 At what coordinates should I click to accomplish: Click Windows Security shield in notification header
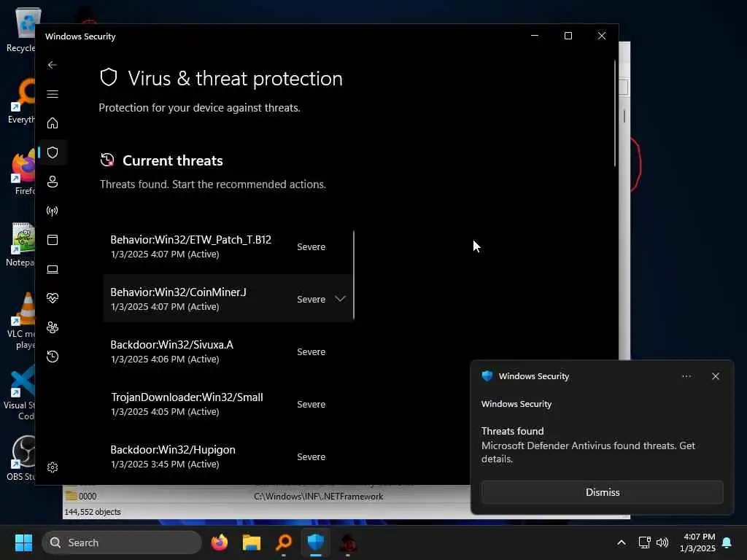pyautogui.click(x=487, y=376)
